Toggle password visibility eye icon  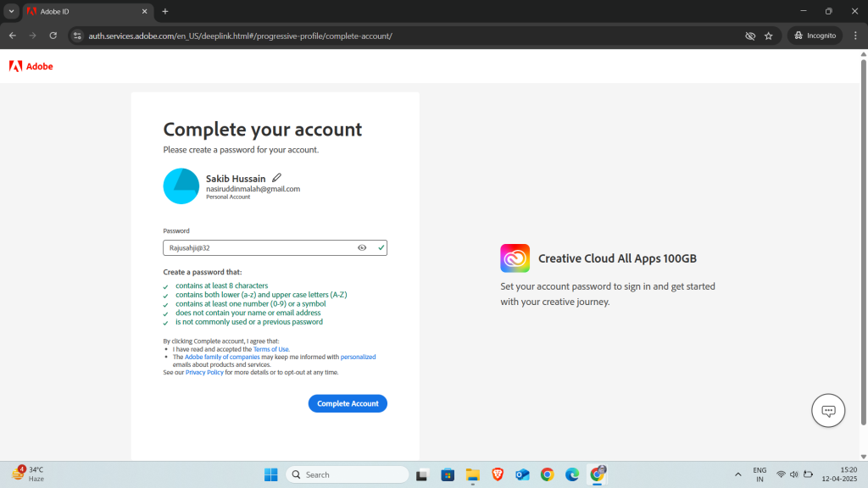362,248
